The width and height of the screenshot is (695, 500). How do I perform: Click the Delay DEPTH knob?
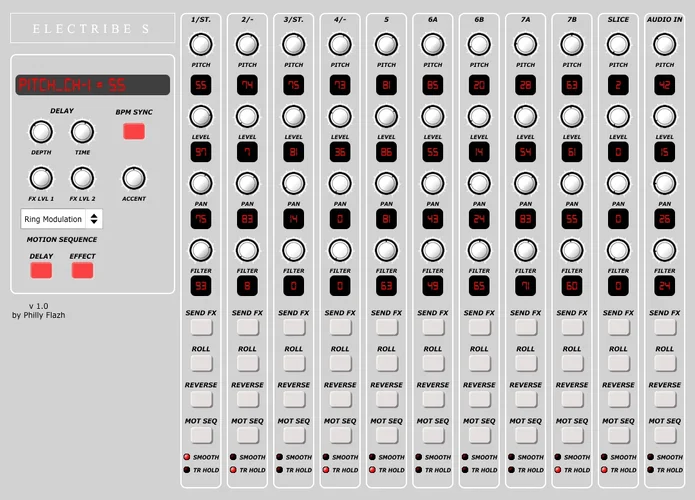click(x=41, y=132)
